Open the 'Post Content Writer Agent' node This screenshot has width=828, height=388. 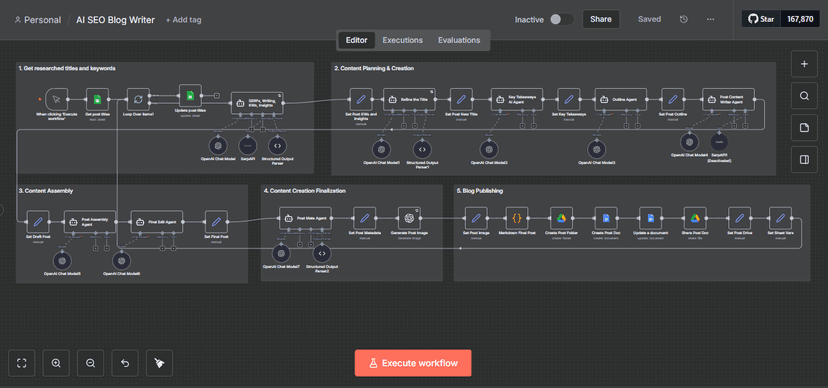coord(728,99)
